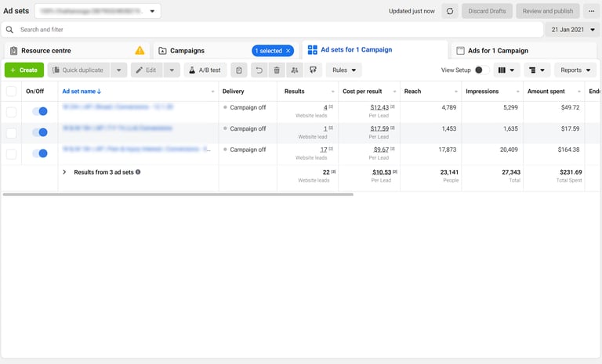Toggle the View Setup switch
Screen dimensions: 602x364
point(481,70)
